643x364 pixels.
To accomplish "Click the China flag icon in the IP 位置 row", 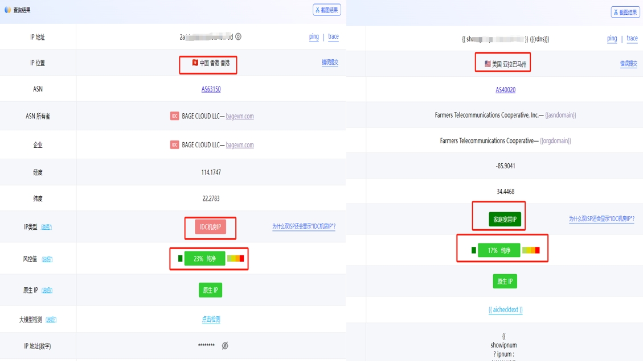I will [x=195, y=63].
